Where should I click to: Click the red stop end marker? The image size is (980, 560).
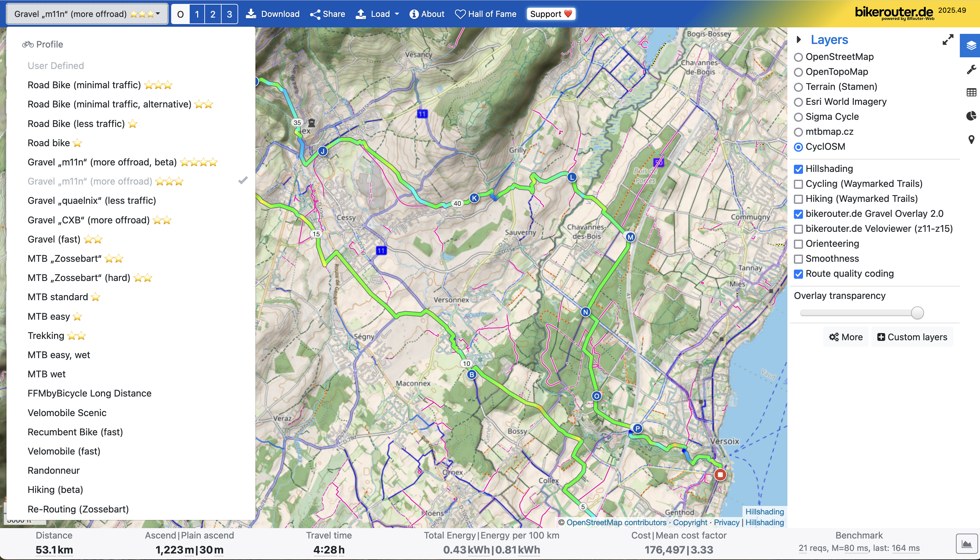[x=720, y=475]
